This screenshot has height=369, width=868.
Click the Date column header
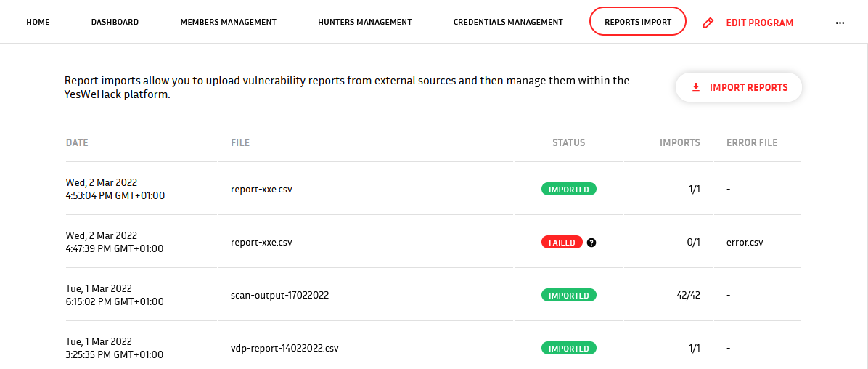pyautogui.click(x=77, y=142)
